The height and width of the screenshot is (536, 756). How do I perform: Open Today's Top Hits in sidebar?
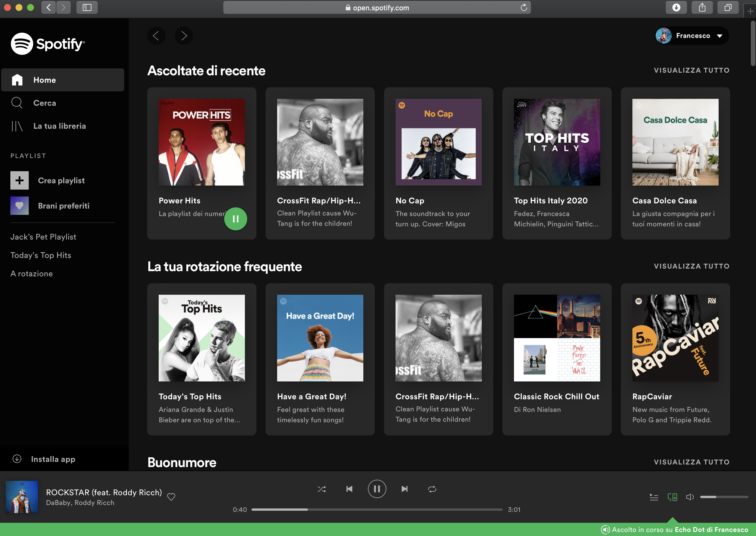coord(41,255)
